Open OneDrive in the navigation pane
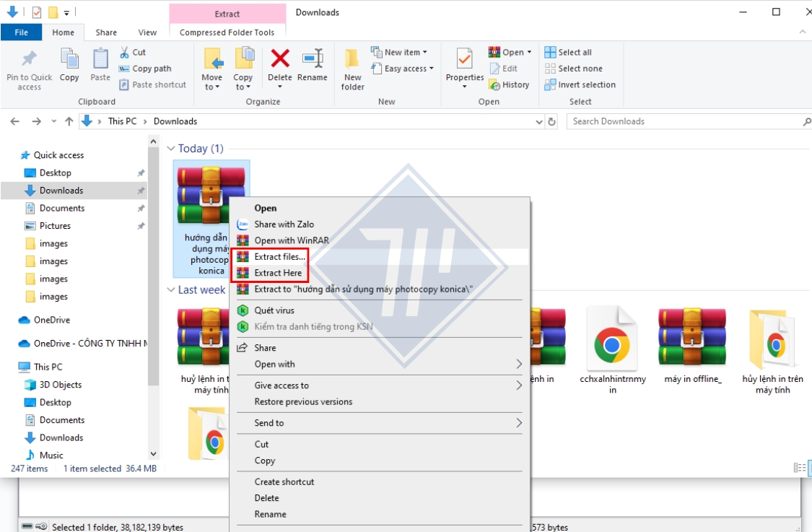Image resolution: width=812 pixels, height=532 pixels. tap(51, 320)
